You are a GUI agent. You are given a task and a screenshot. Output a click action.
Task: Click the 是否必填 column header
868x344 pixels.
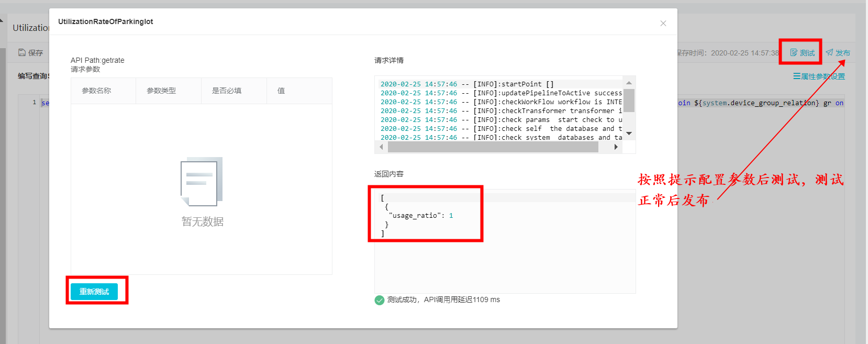(227, 91)
